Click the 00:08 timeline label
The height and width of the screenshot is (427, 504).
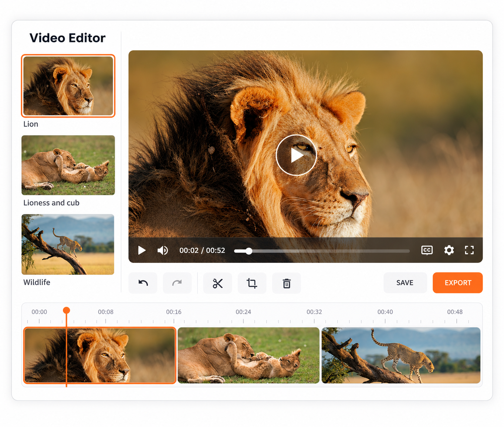(106, 312)
